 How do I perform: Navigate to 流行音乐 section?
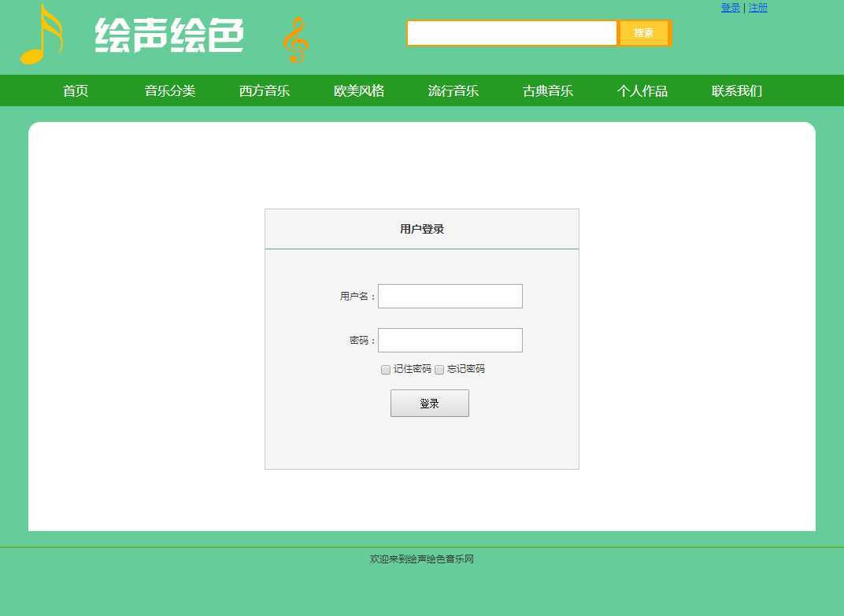(x=453, y=90)
